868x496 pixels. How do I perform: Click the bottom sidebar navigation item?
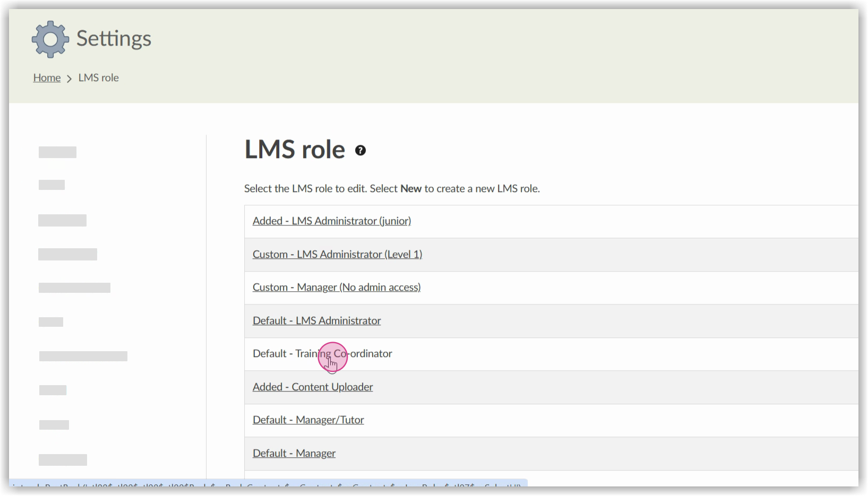pos(63,460)
